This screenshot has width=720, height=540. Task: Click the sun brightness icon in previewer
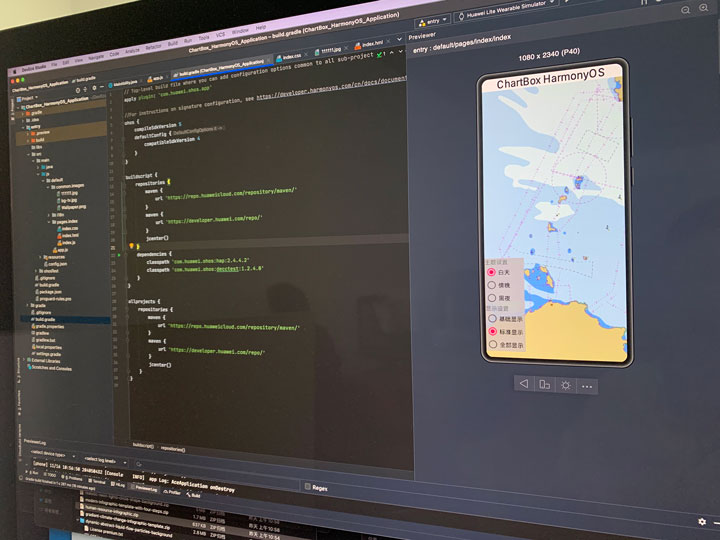tap(566, 385)
